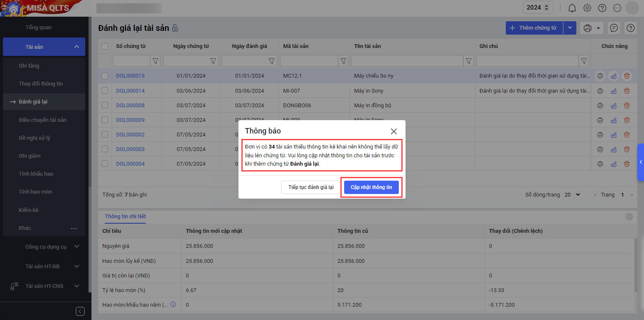
Task: Expand Thêm chứng từ dropdown arrow
Action: pyautogui.click(x=570, y=28)
